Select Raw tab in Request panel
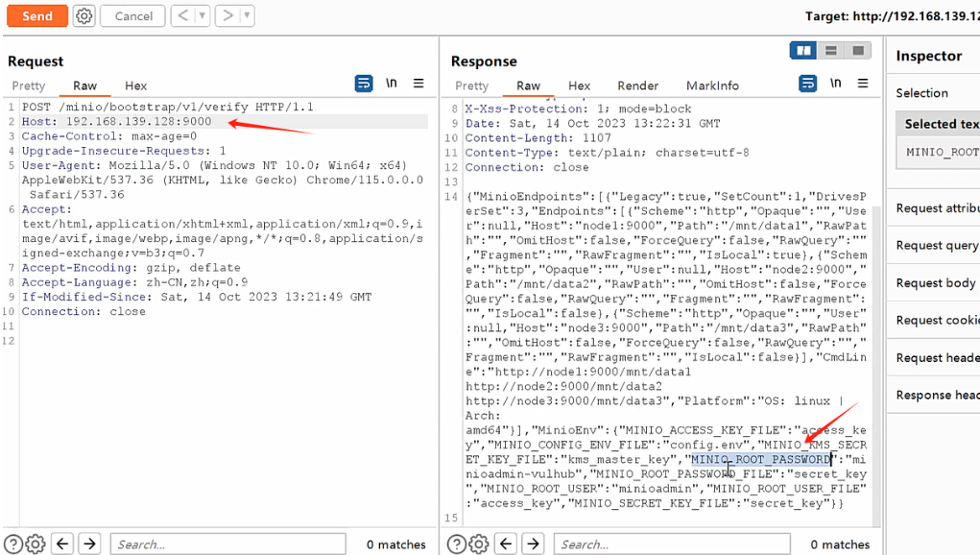Screen dimensions: 980x555 point(85,85)
